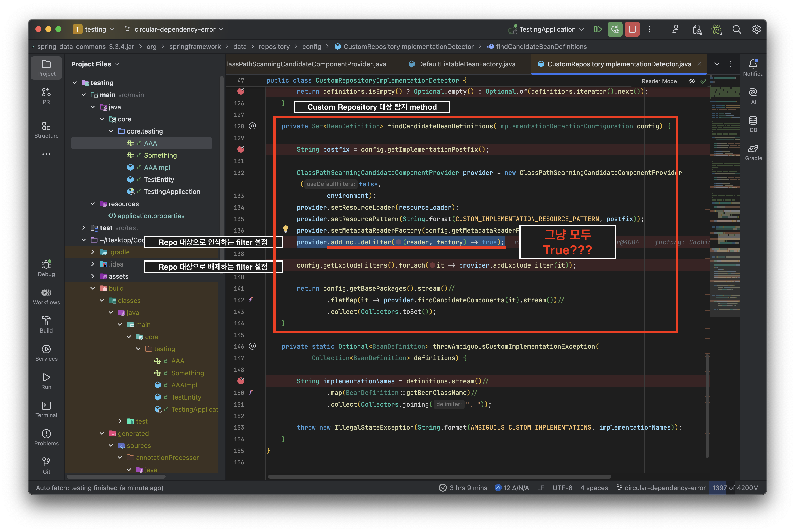Image resolution: width=795 pixels, height=532 pixels.
Task: Toggle the Reader Mode eye icon
Action: coord(691,81)
